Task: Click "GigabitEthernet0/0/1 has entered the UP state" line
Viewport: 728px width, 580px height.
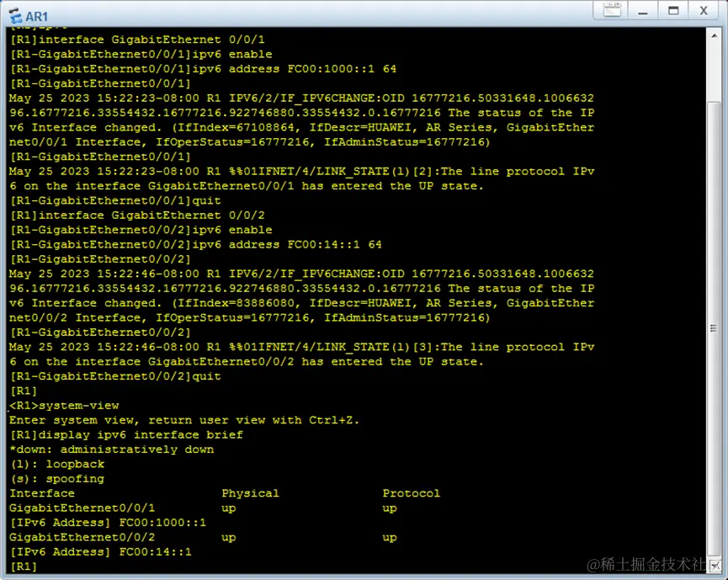Action: point(316,186)
